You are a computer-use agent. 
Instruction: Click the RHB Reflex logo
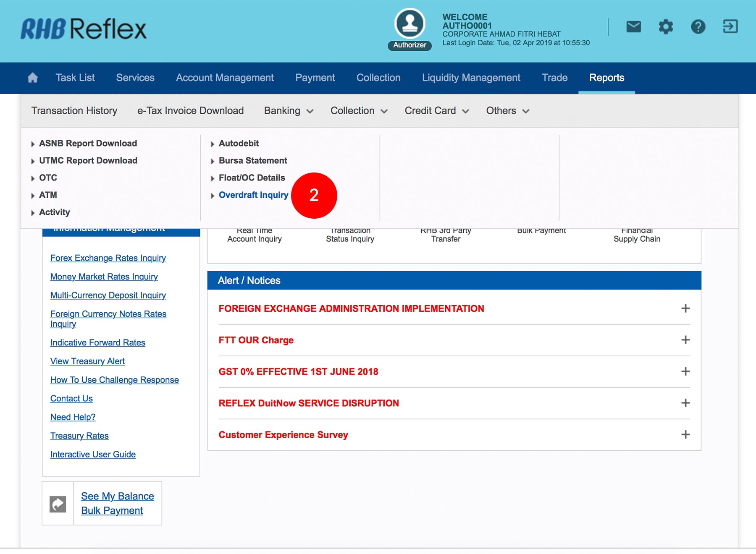(x=84, y=29)
